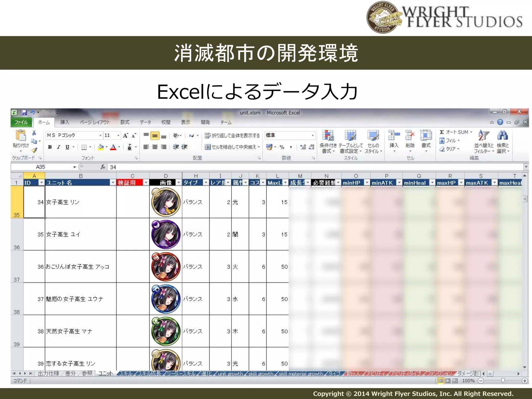The width and height of the screenshot is (532, 399).
Task: Click the increase indent icon
Action: (x=184, y=147)
